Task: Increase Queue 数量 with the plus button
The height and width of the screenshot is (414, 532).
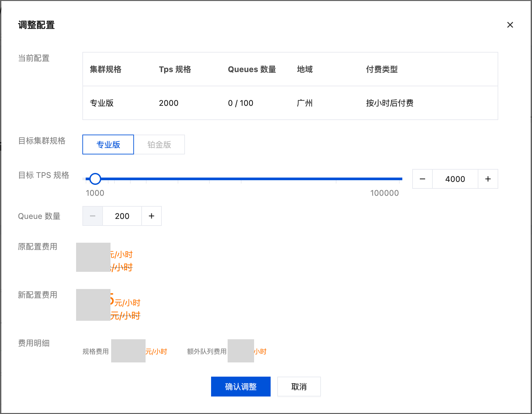Action: [152, 216]
